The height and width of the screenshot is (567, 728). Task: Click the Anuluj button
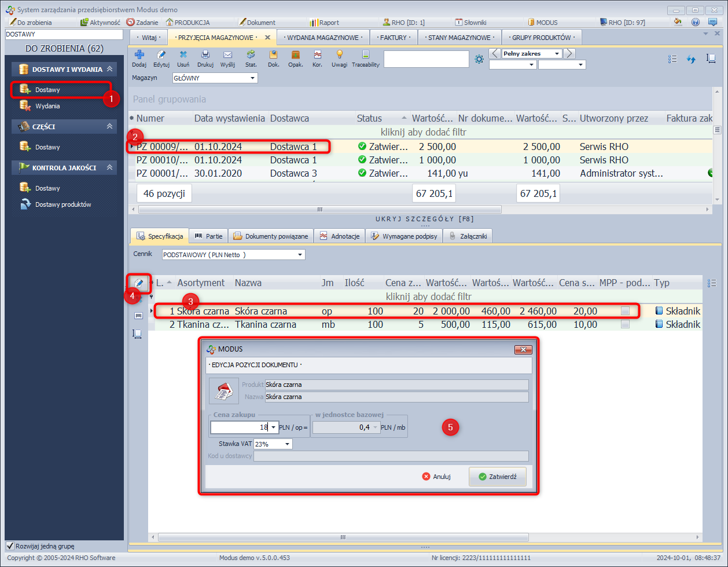pyautogui.click(x=436, y=477)
